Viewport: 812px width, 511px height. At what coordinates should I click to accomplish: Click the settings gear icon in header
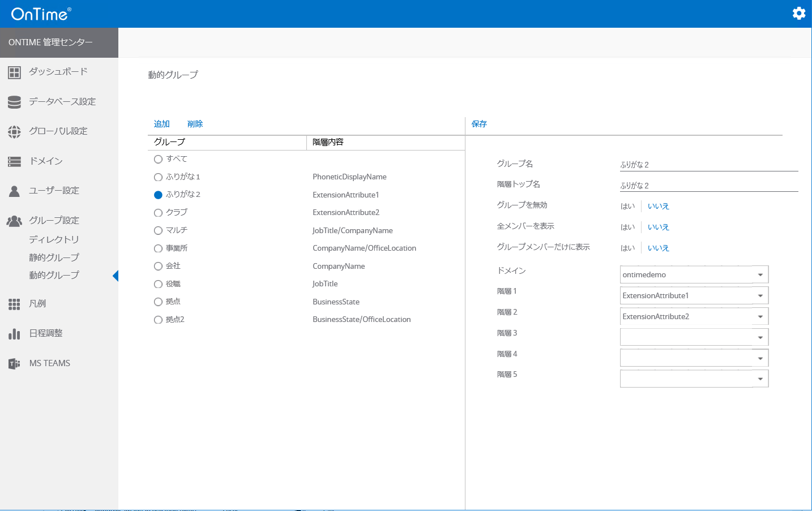pos(798,13)
